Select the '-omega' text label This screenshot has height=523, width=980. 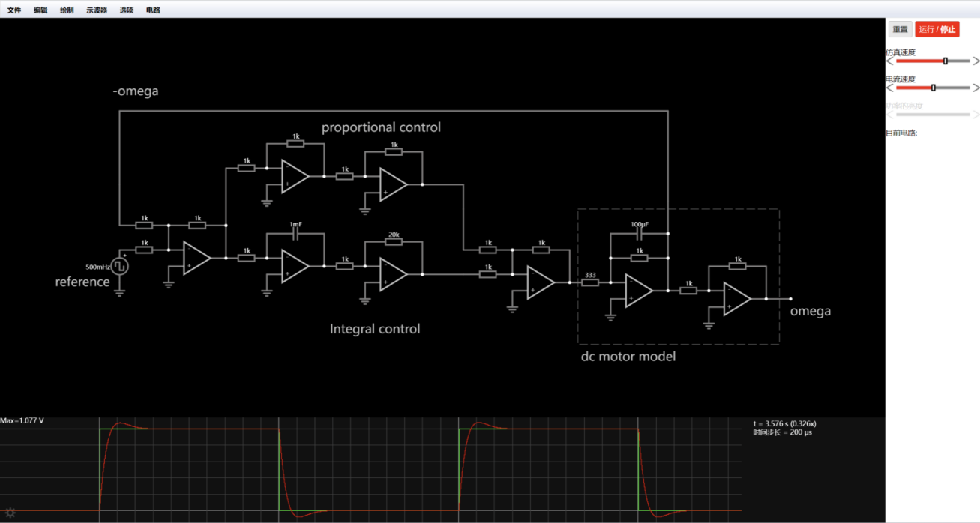tap(136, 91)
